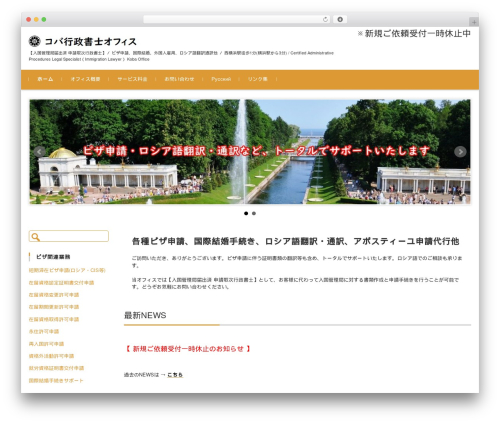500x423 pixels.
Task: Open 在留資格変更許可申請 sidebar link
Action: coord(54,295)
